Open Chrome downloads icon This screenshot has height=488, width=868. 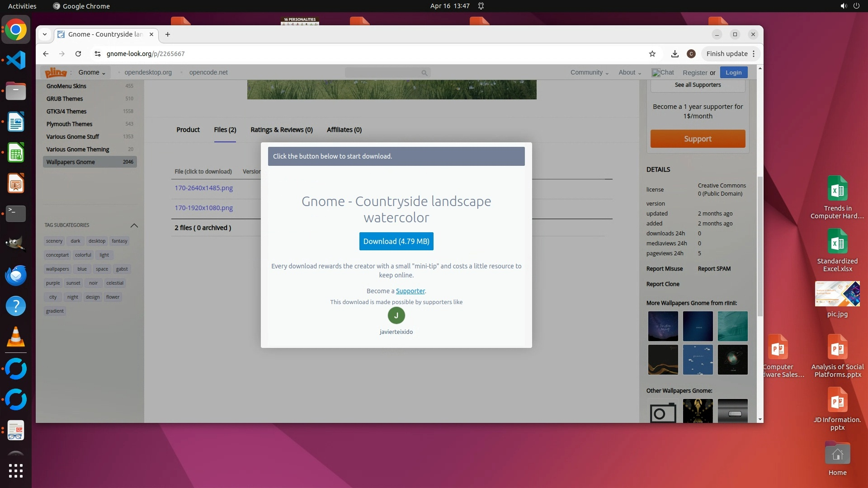675,54
